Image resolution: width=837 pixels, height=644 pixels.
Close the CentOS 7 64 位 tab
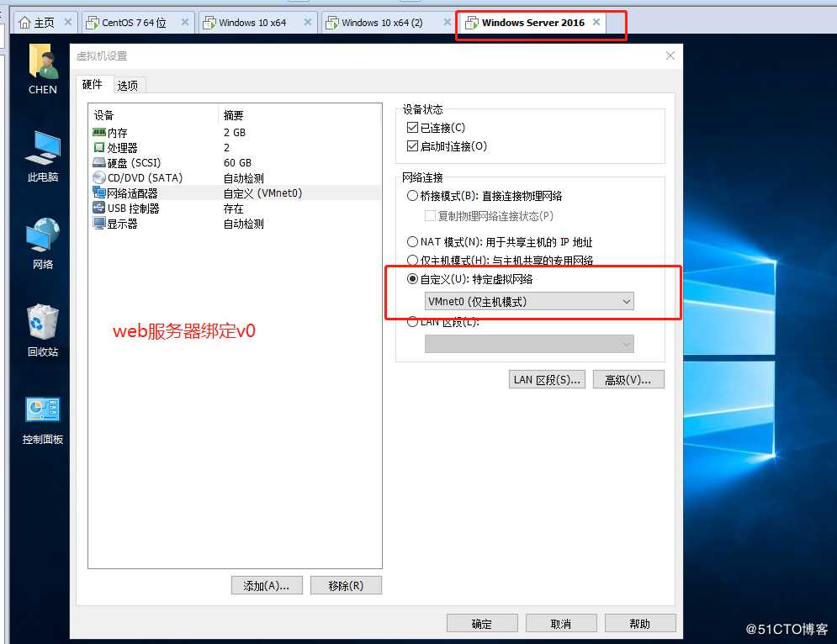pyautogui.click(x=185, y=22)
